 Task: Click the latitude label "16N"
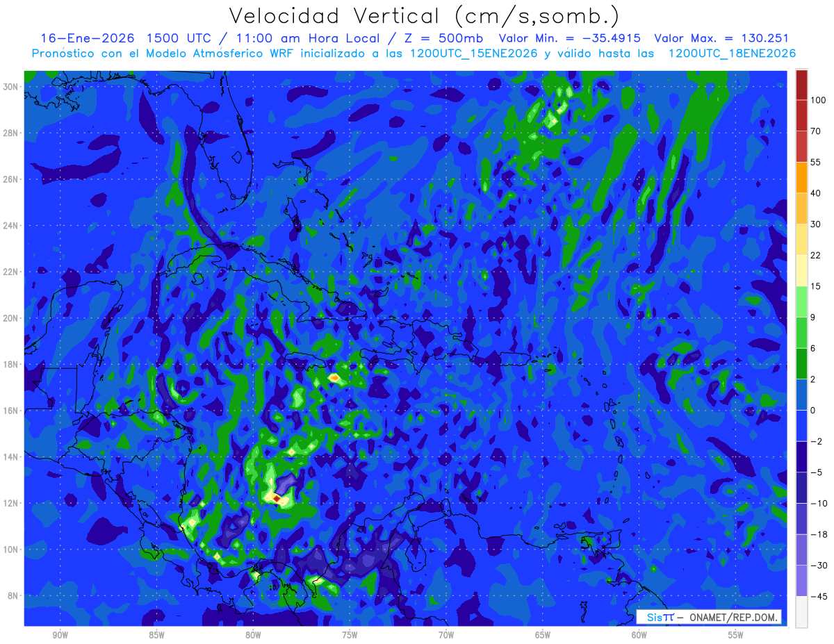[x=10, y=410]
